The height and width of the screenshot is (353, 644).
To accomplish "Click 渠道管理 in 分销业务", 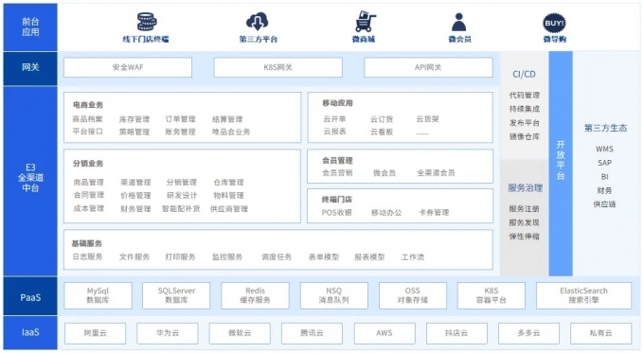I will pyautogui.click(x=135, y=183).
